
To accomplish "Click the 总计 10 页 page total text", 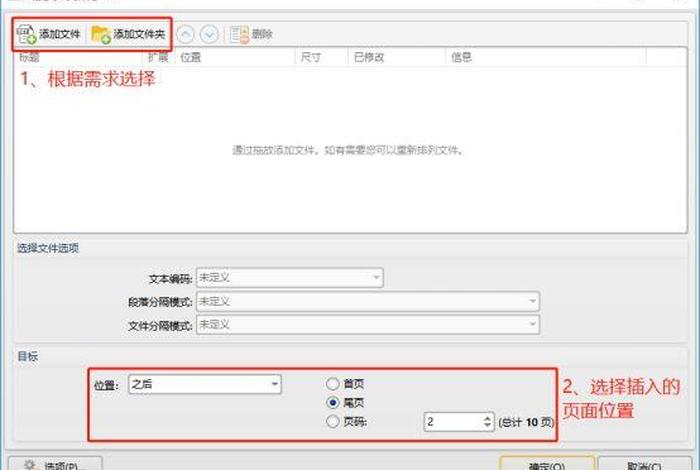I will click(x=526, y=422).
